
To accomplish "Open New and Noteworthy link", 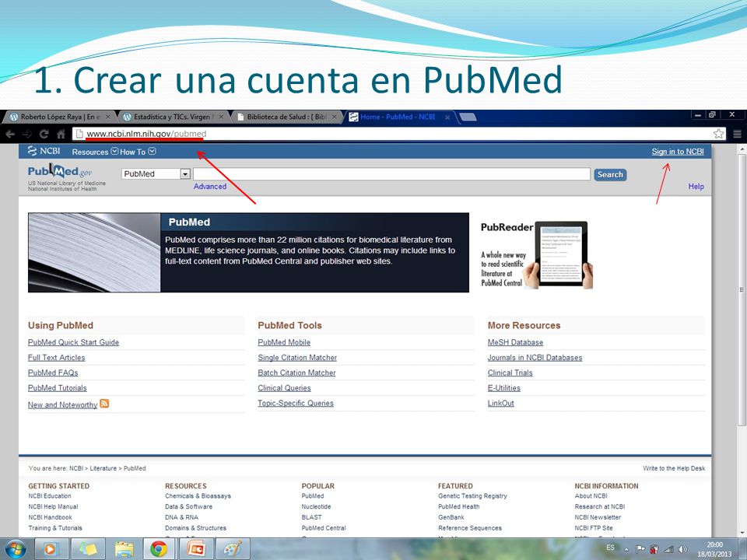I will (62, 404).
